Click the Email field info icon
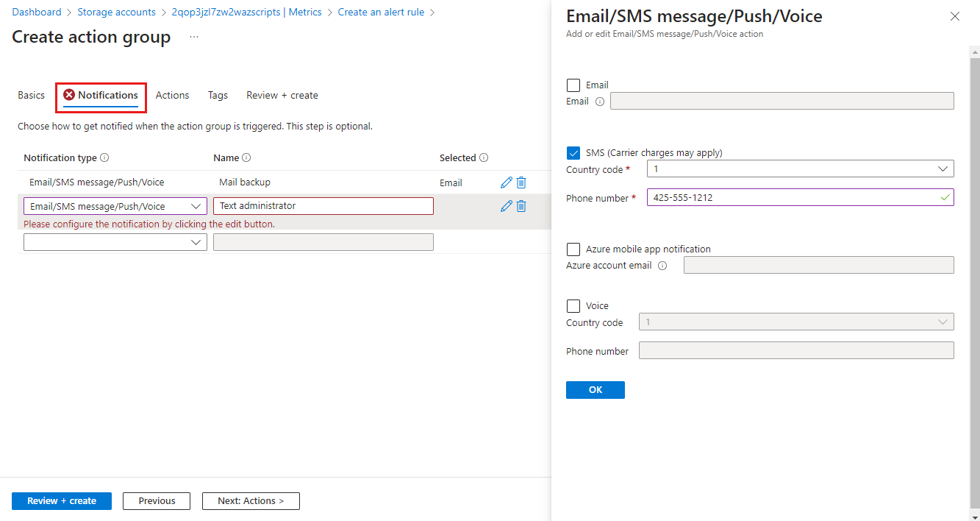Viewport: 980px width, 521px height. click(x=599, y=102)
